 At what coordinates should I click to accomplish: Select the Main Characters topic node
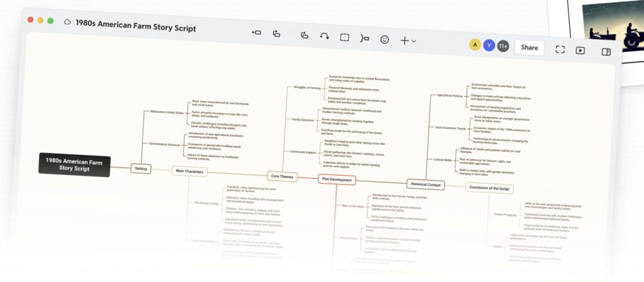click(x=189, y=171)
